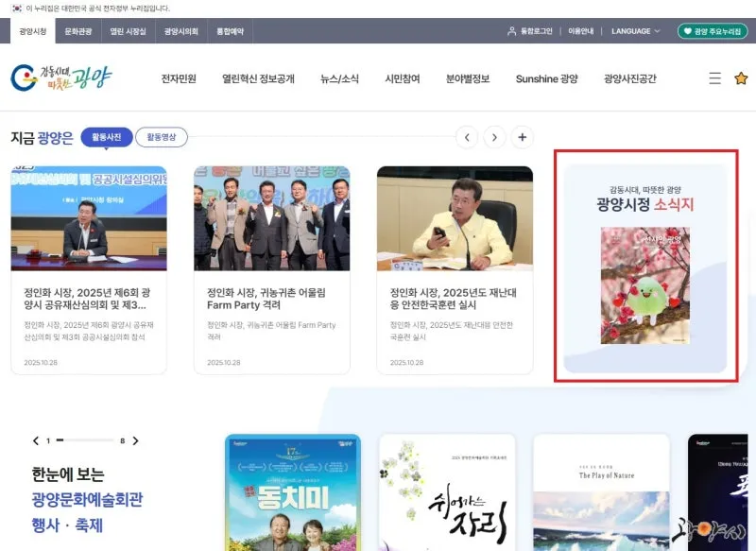Go to next event poster slide arrow
756x551 pixels.
click(135, 441)
